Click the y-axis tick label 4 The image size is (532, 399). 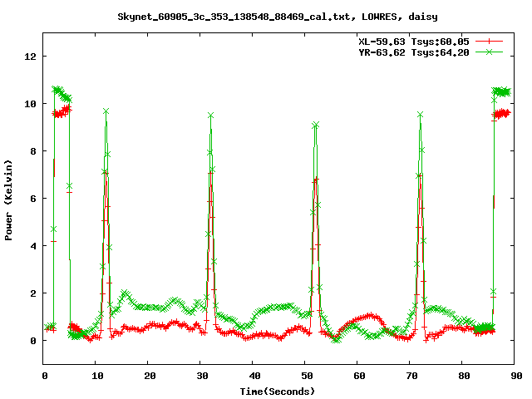(33, 246)
